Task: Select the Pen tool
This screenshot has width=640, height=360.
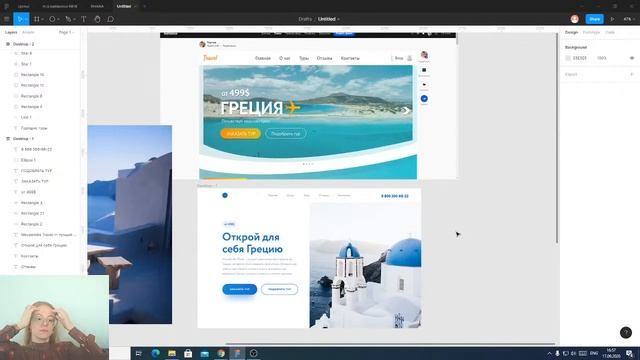Action: (68, 19)
